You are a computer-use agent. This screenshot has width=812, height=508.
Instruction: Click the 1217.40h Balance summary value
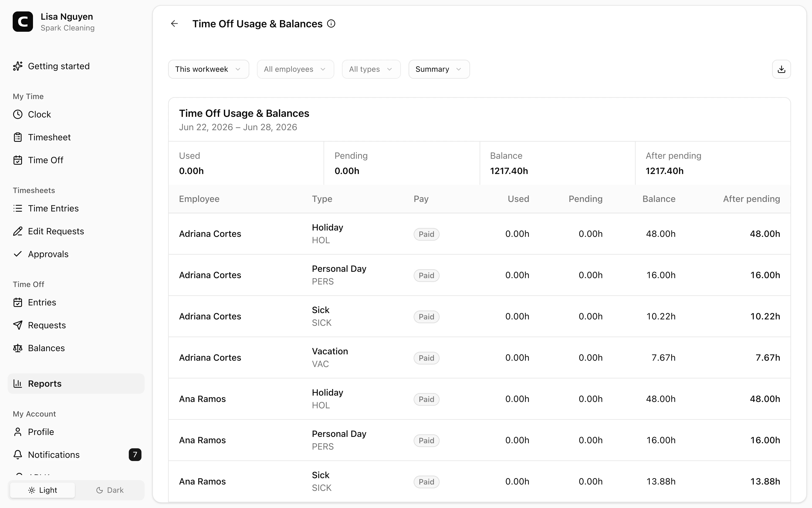(509, 171)
